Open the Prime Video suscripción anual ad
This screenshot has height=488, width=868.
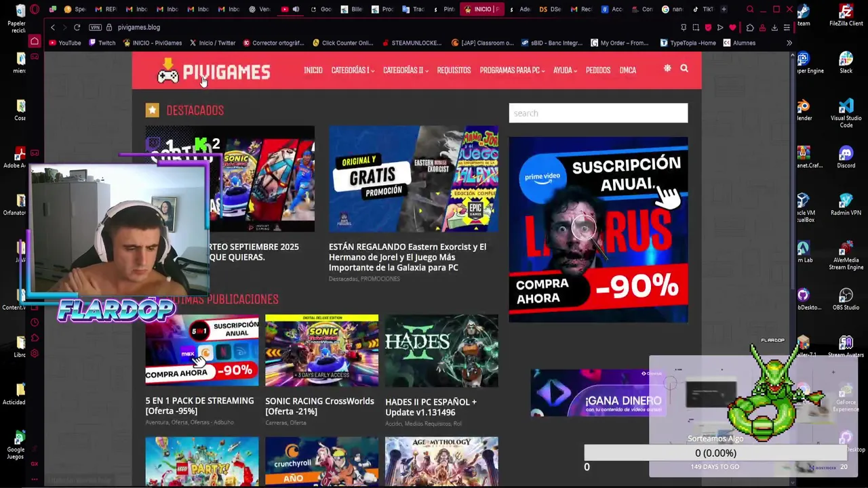coord(598,230)
